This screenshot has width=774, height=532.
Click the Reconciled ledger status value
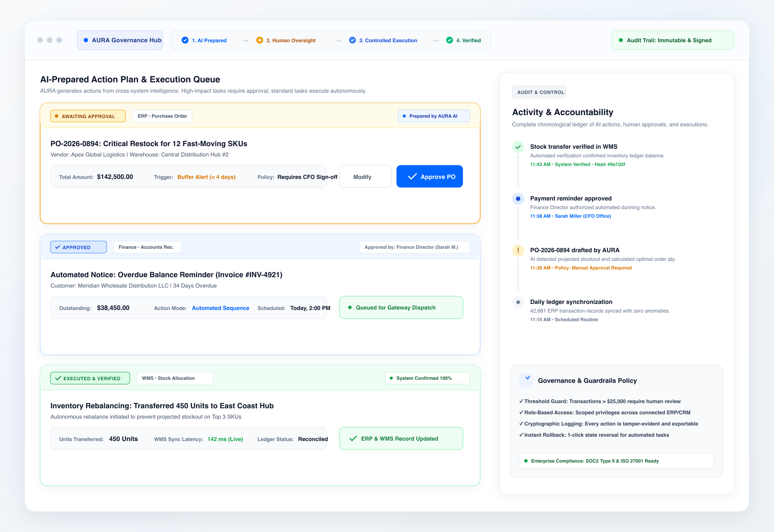tap(313, 439)
